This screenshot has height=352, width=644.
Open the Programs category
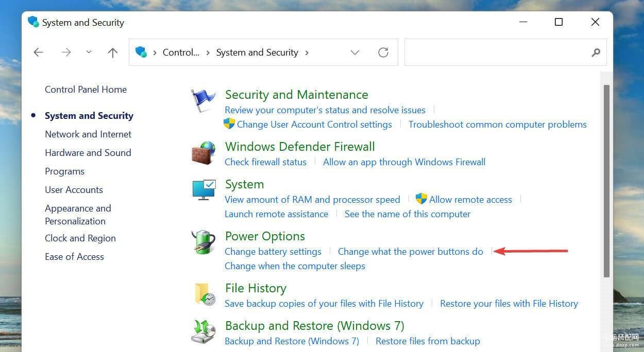tap(64, 171)
